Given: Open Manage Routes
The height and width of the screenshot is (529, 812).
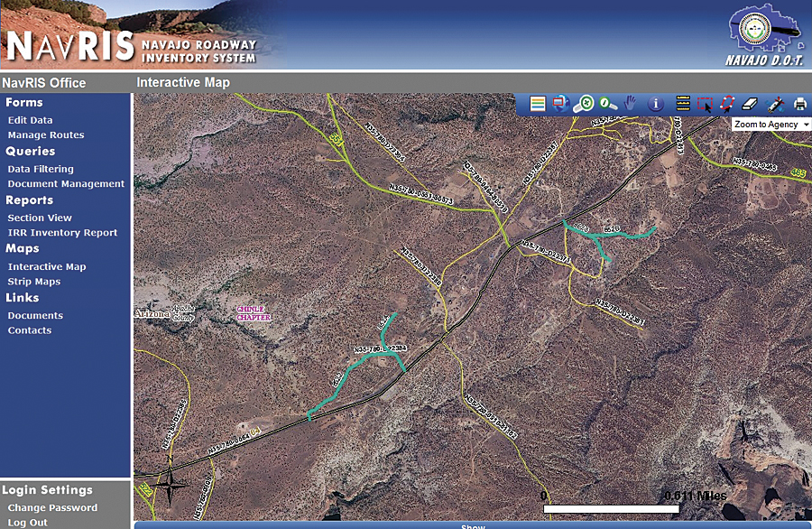Looking at the screenshot, I should pyautogui.click(x=46, y=135).
